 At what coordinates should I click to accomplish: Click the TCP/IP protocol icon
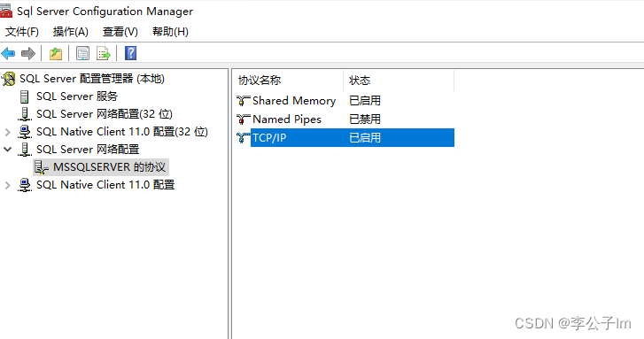tap(243, 137)
